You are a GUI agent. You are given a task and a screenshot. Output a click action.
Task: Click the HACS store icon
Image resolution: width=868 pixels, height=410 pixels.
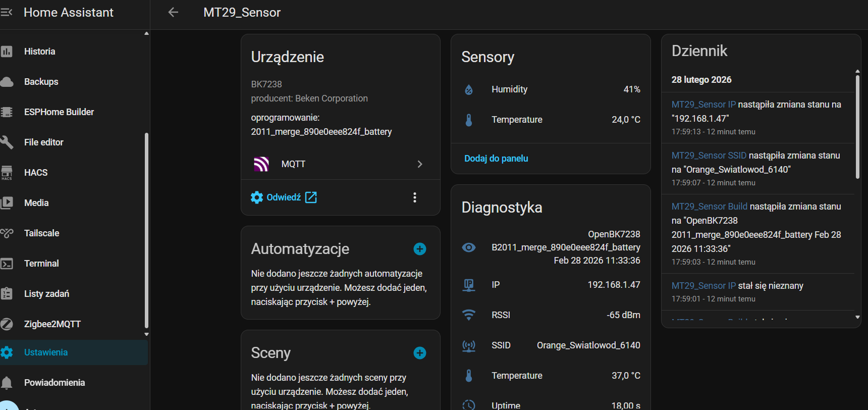pos(7,173)
